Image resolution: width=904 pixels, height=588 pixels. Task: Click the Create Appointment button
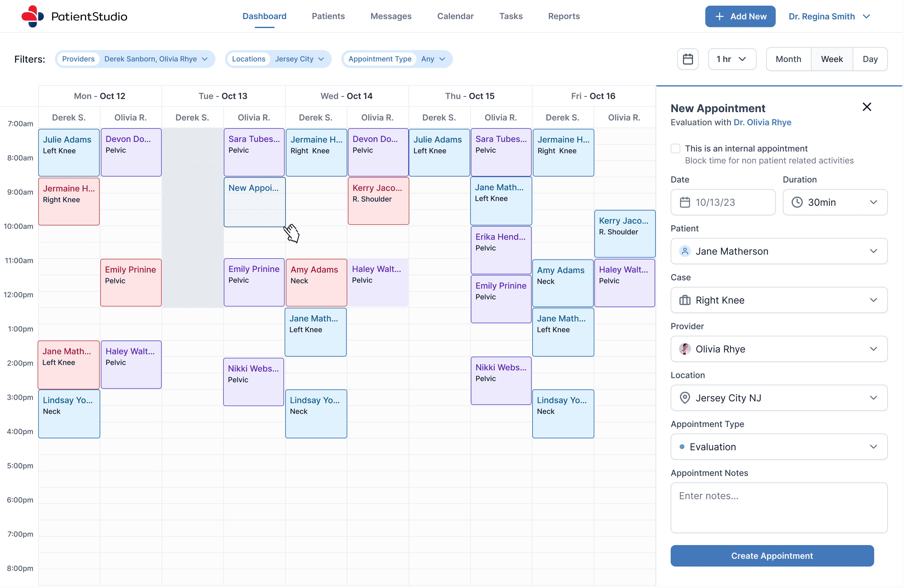772,556
